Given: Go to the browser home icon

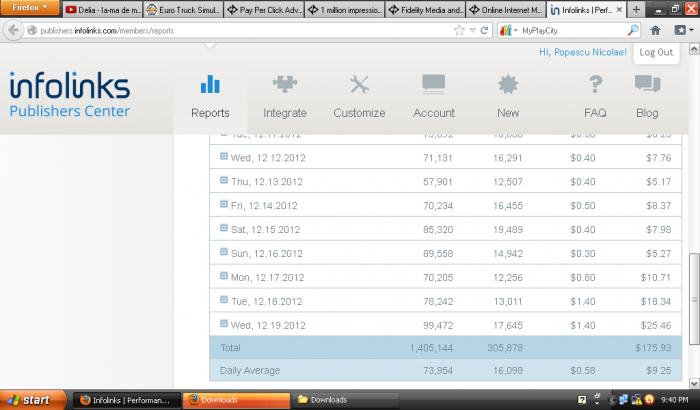Looking at the screenshot, I should coord(655,30).
